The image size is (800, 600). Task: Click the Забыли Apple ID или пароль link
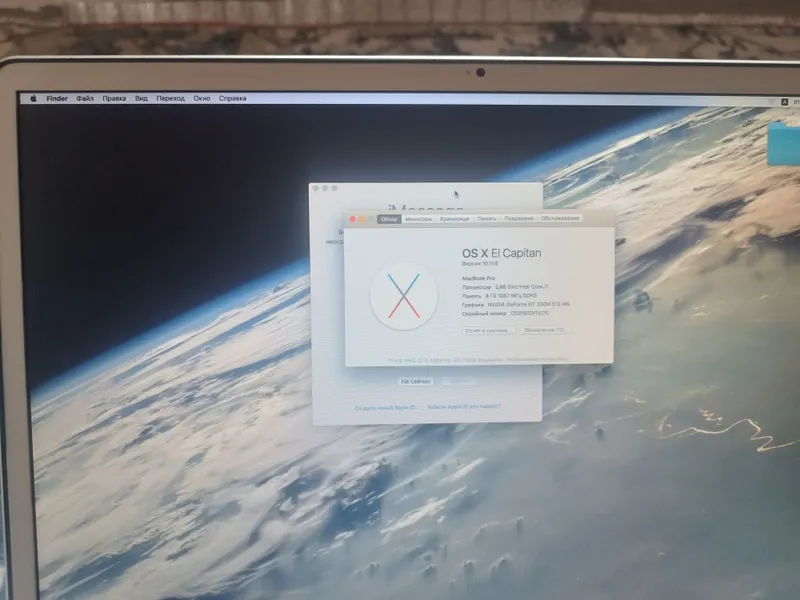(x=464, y=407)
